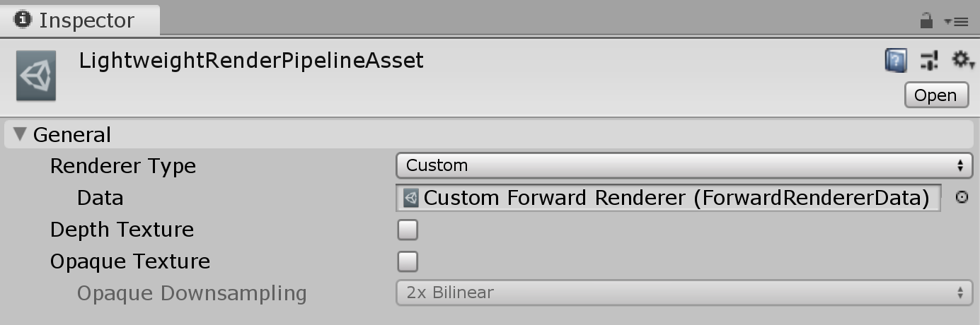This screenshot has height=325, width=980.
Task: Click the Unity icon inside Data field
Action: click(x=411, y=198)
